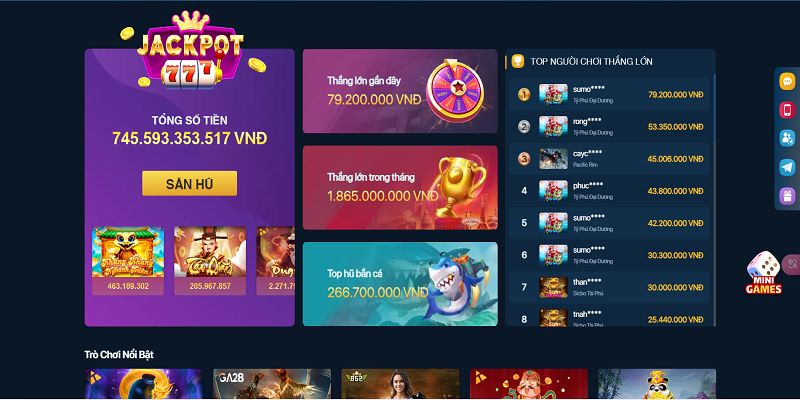Image resolution: width=800 pixels, height=400 pixels.
Task: Open the Mini Games dice icon
Action: point(763,273)
